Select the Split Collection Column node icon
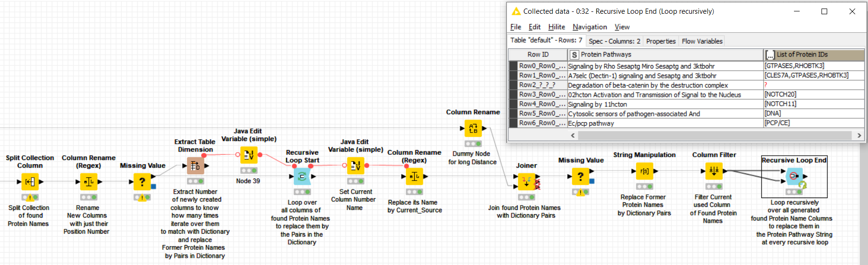 29,181
